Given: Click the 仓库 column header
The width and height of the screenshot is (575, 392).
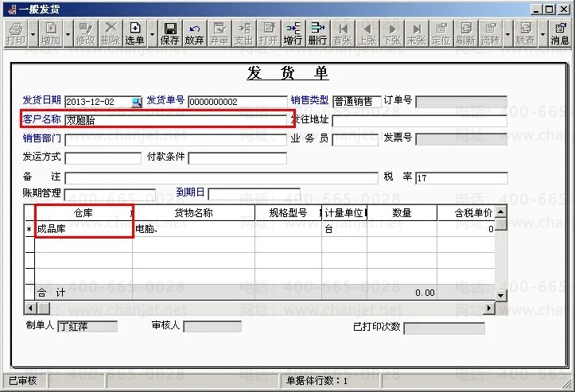Looking at the screenshot, I should (84, 213).
